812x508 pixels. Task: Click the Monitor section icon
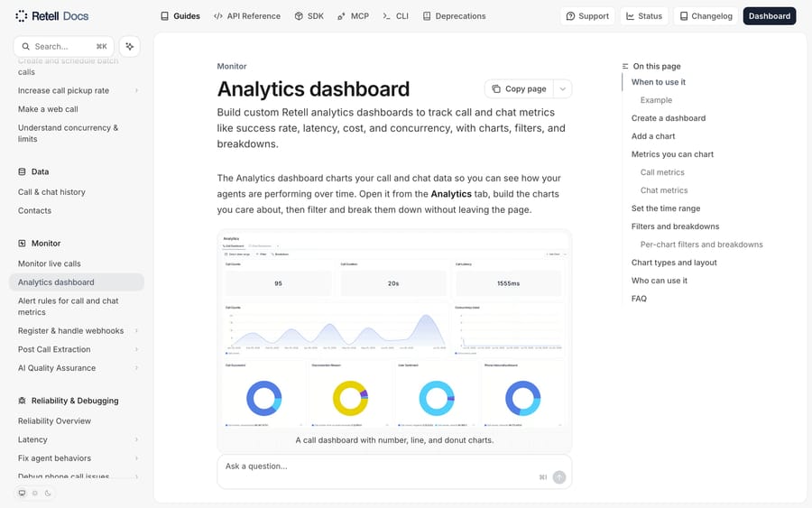point(22,243)
